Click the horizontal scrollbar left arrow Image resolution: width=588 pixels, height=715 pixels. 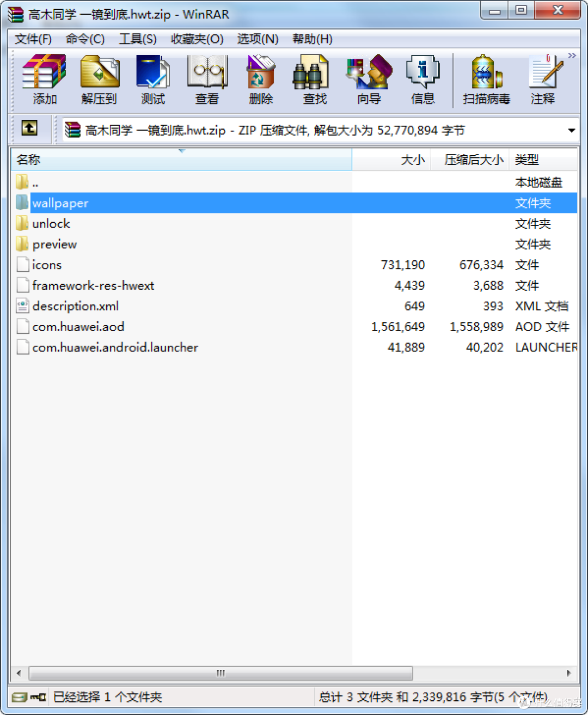coord(19,673)
